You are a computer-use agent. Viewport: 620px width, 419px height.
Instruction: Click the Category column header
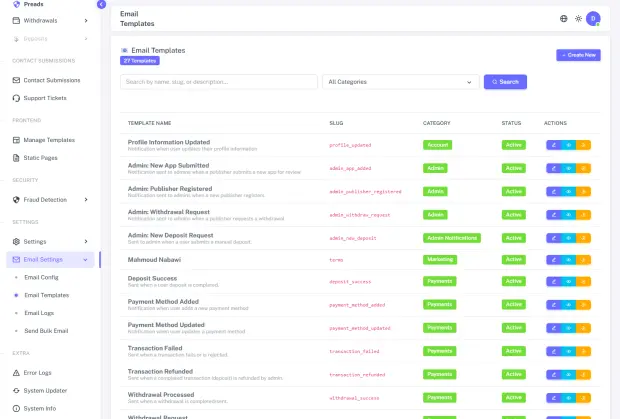tap(437, 123)
